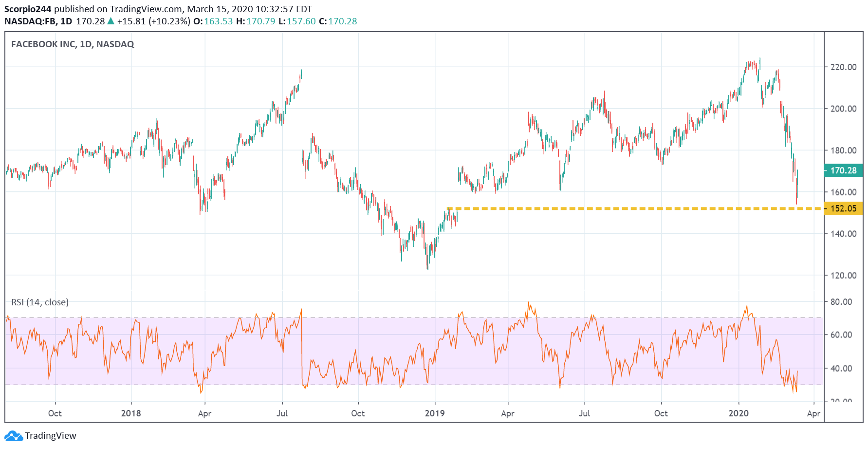Click the RSI 80.00 axis label
868x449 pixels.
841,302
